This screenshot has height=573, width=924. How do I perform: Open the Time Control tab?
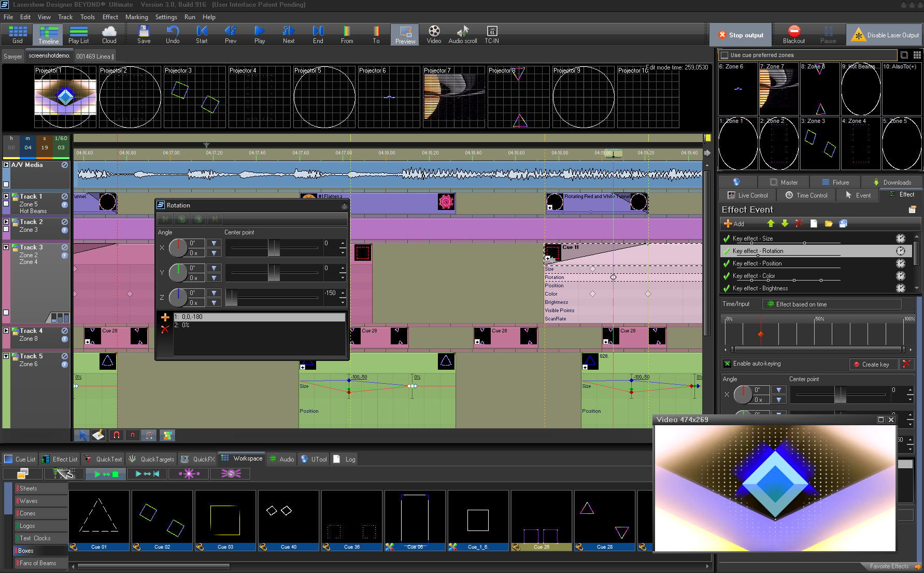tap(806, 195)
